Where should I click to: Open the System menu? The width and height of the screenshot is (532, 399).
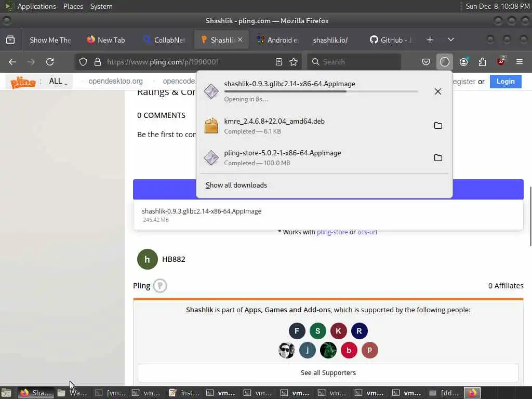(x=101, y=6)
